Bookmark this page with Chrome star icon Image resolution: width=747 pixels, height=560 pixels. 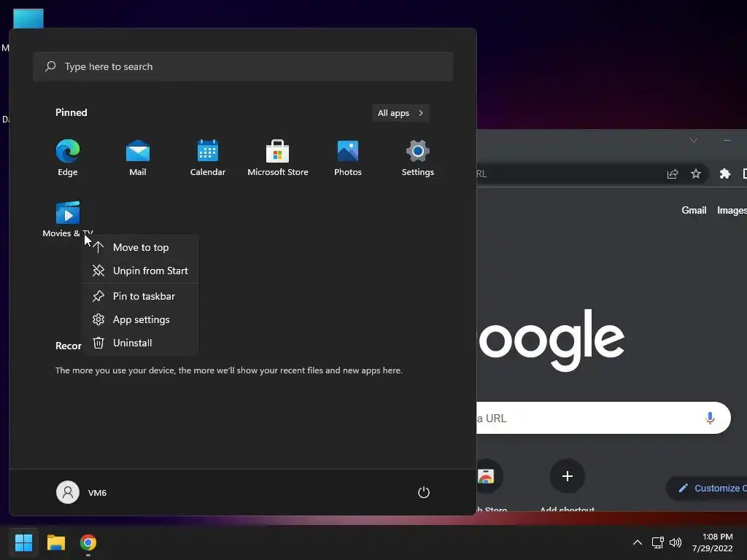coord(696,174)
